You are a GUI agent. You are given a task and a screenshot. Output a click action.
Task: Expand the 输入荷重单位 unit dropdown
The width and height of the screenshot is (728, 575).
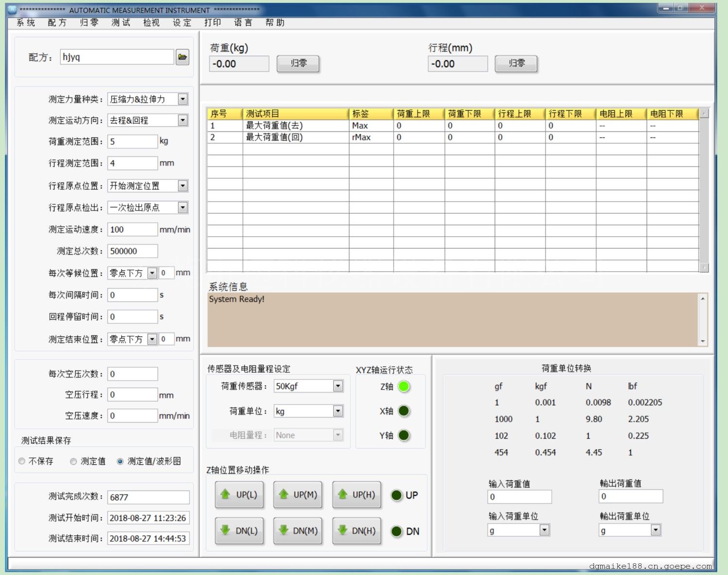pos(544,530)
